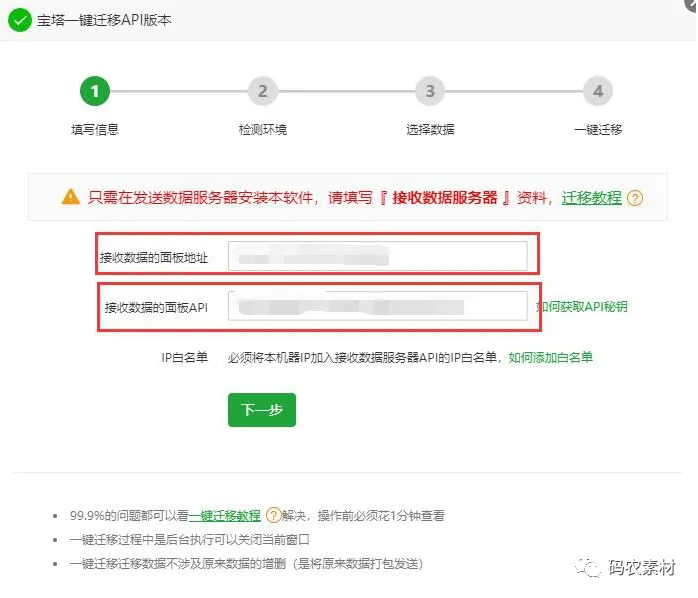
Task: Jump to step 3 circle indicator
Action: pos(430,92)
